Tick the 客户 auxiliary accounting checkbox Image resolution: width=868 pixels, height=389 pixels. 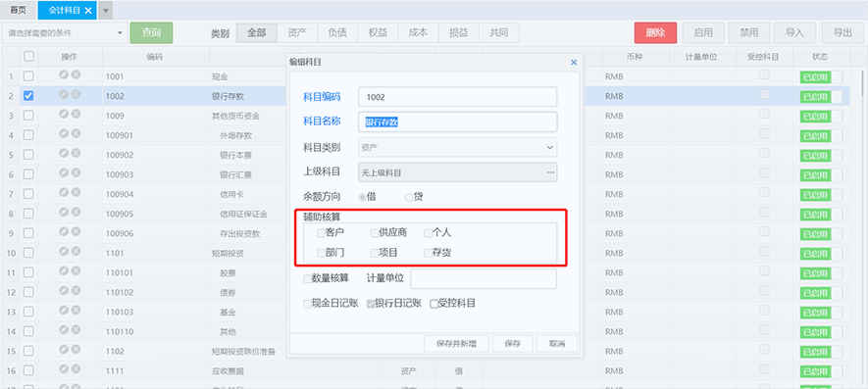[x=321, y=233]
